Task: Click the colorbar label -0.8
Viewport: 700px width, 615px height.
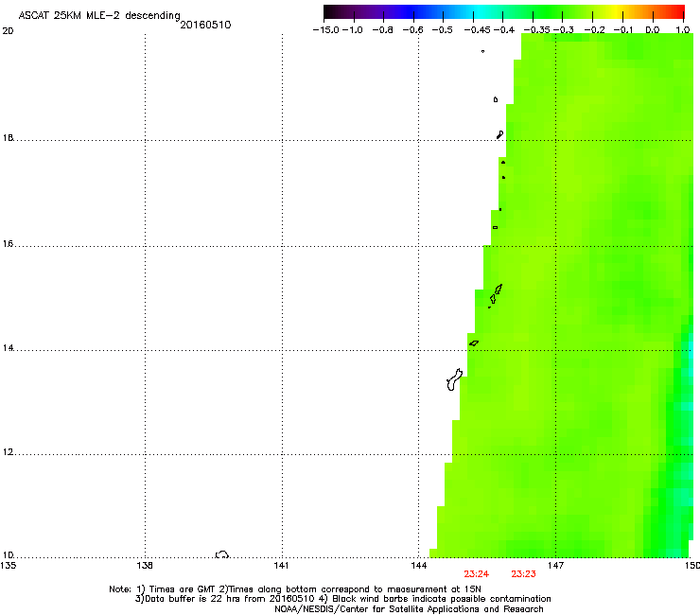Action: [382, 30]
